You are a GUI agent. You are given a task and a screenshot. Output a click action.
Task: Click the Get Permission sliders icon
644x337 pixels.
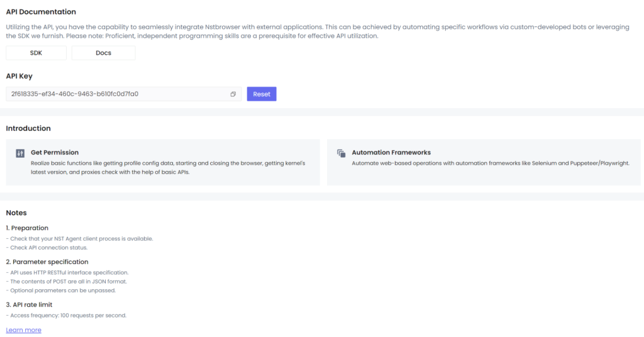(x=20, y=153)
